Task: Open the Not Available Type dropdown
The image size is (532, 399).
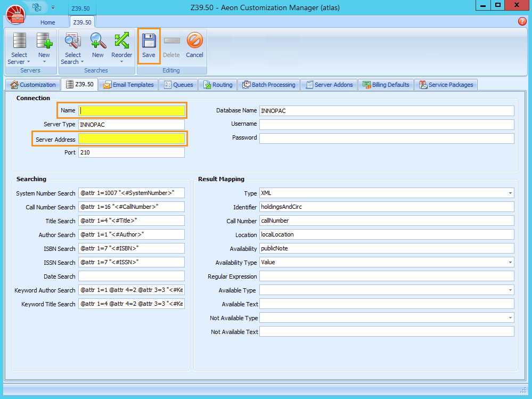Action: coord(510,317)
